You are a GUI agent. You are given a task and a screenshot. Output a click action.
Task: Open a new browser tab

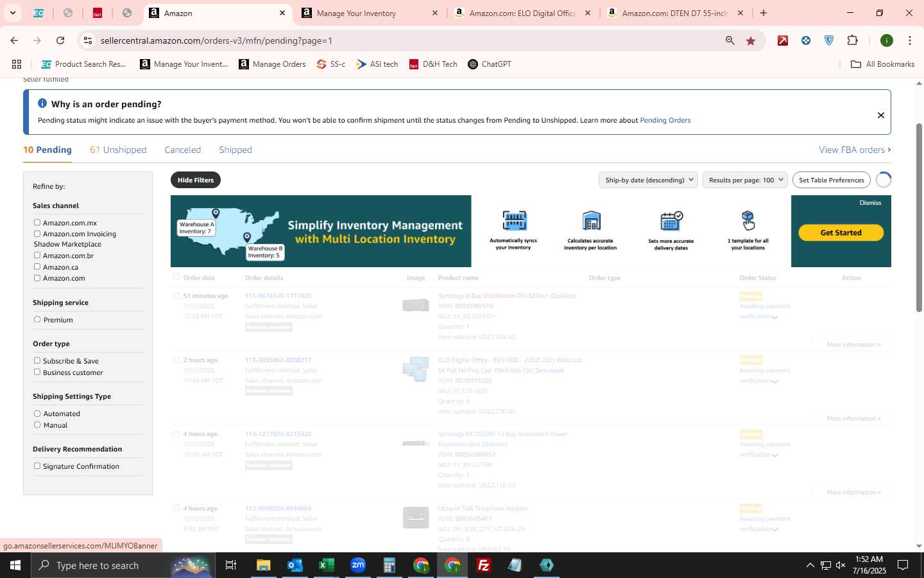(764, 13)
